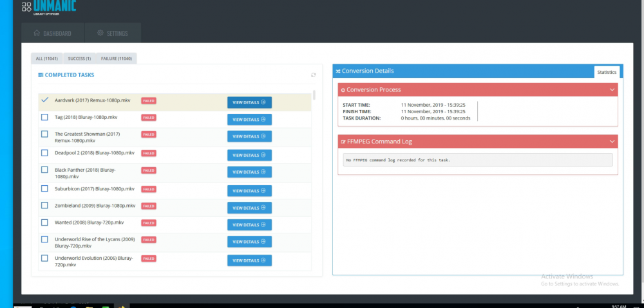Click the FAILED badge on Aardvark row

149,100
